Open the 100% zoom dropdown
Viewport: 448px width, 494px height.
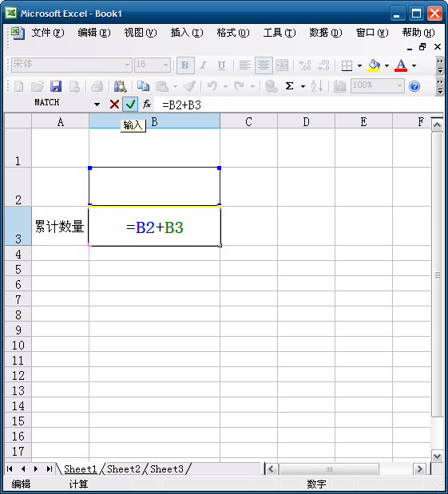[x=399, y=85]
